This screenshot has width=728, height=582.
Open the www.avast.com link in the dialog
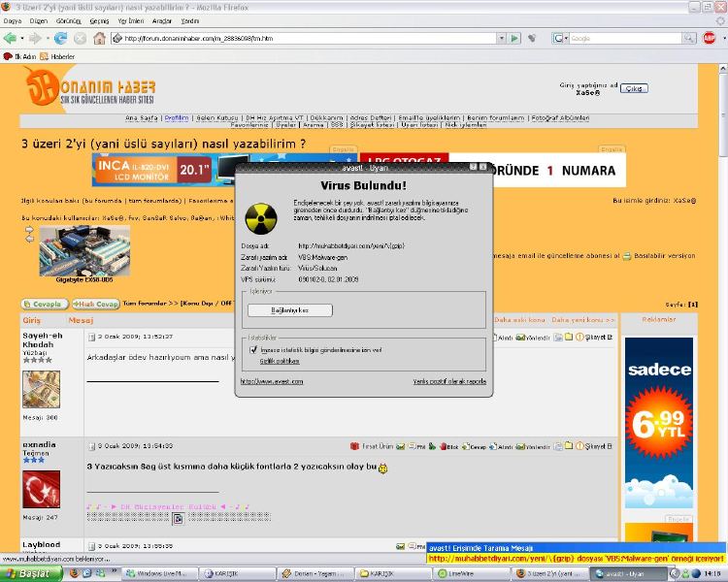(x=272, y=381)
